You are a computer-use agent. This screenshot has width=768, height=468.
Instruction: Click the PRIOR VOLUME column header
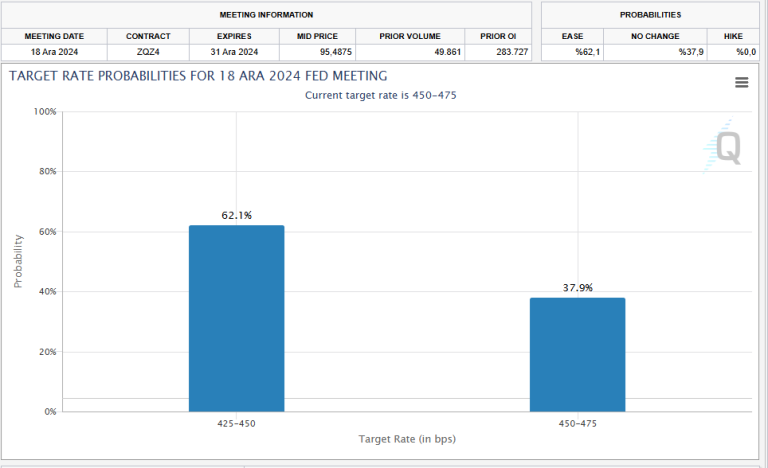tap(410, 36)
